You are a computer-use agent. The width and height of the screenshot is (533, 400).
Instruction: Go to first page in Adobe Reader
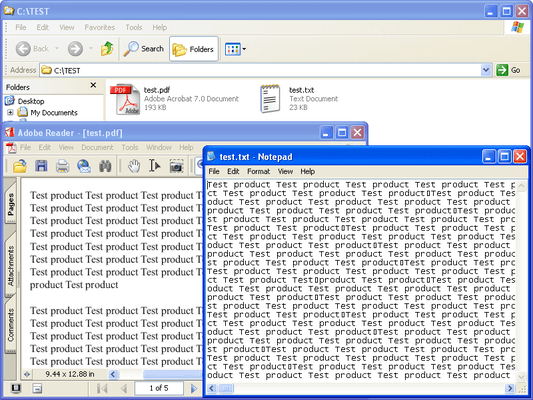[x=102, y=388]
